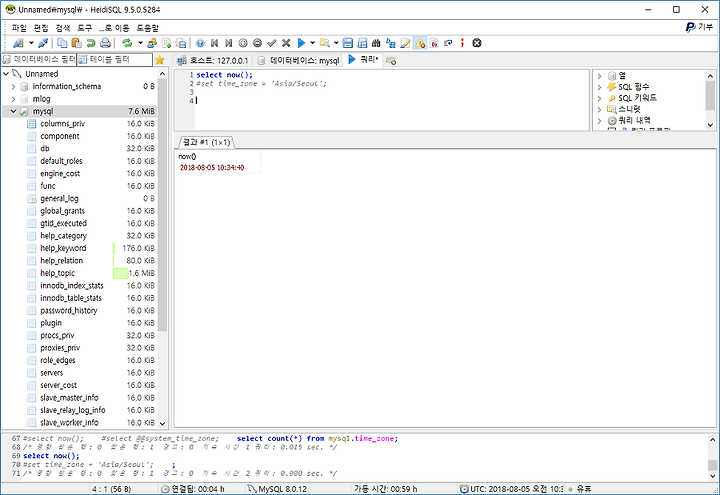The height and width of the screenshot is (495, 720).
Task: Select the innodb_index_stats table
Action: coord(72,286)
